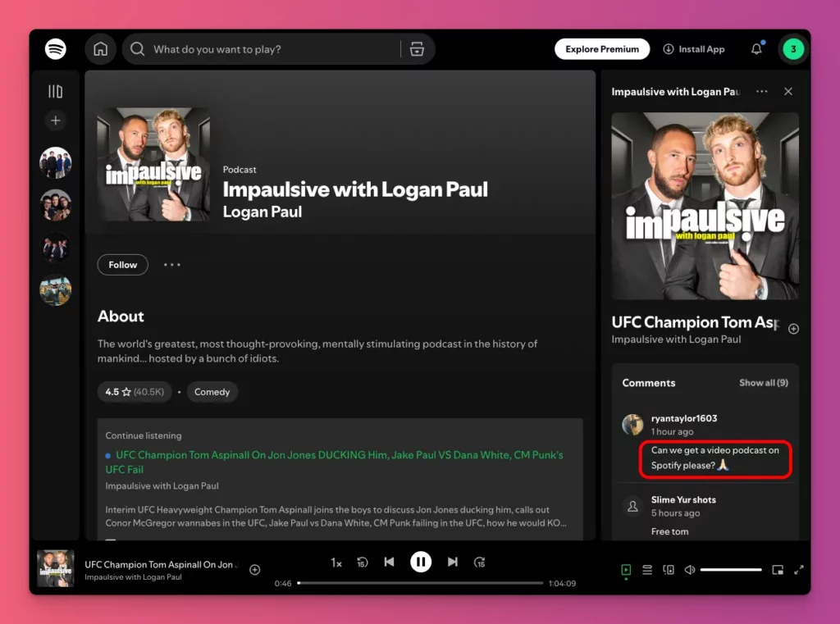Open your profile menu
Image resolution: width=840 pixels, height=624 pixels.
792,48
